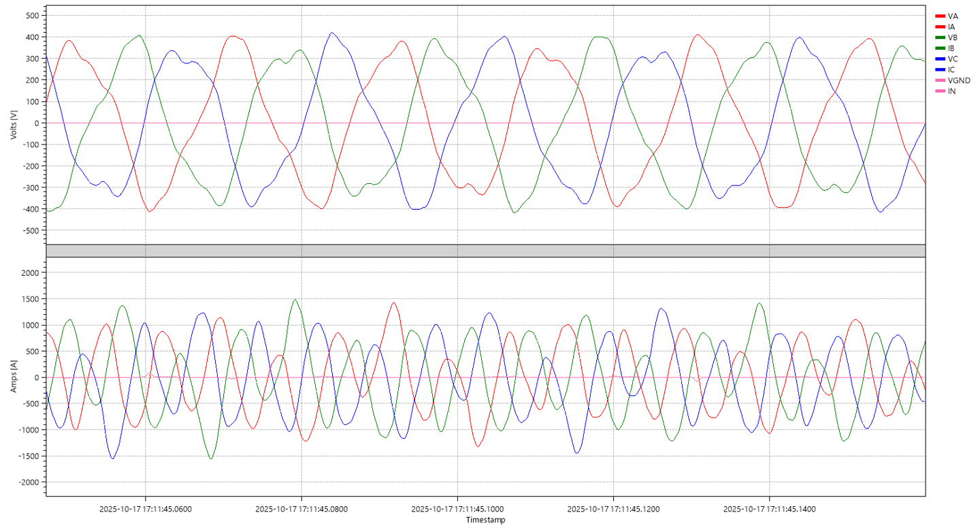
Task: Select the IB legend label
Action: (x=951, y=48)
